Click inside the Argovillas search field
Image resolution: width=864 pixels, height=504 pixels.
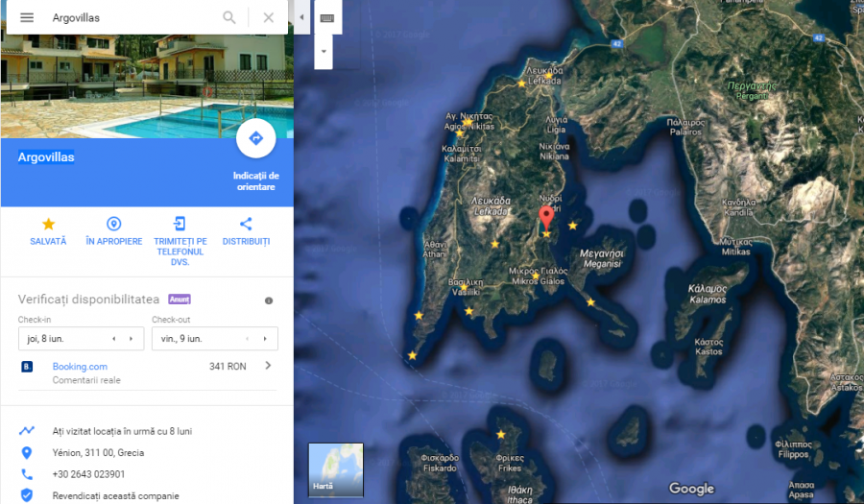[x=132, y=17]
